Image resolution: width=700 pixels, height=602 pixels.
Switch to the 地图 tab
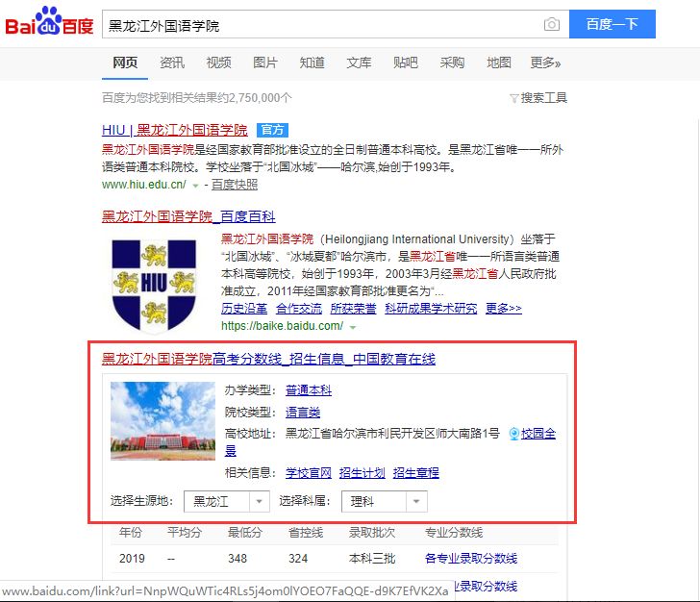coord(499,63)
